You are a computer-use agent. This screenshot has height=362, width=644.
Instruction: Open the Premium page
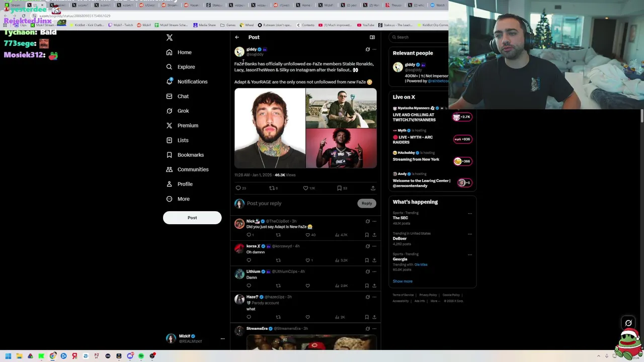coord(182,125)
